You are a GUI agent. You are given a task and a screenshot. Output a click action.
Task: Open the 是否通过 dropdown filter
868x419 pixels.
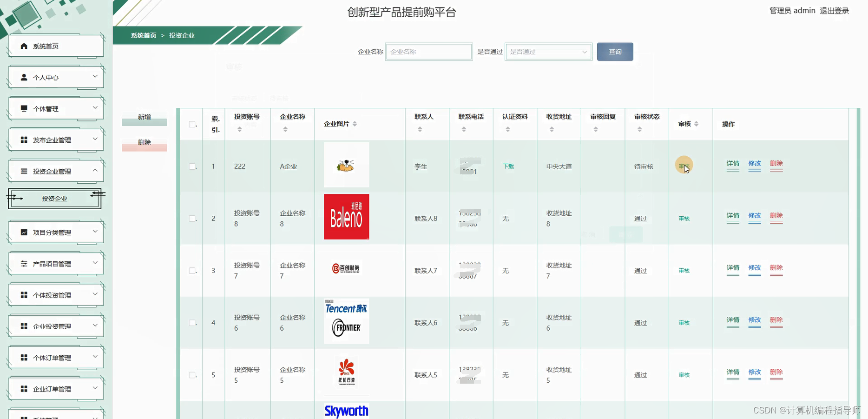pyautogui.click(x=548, y=52)
